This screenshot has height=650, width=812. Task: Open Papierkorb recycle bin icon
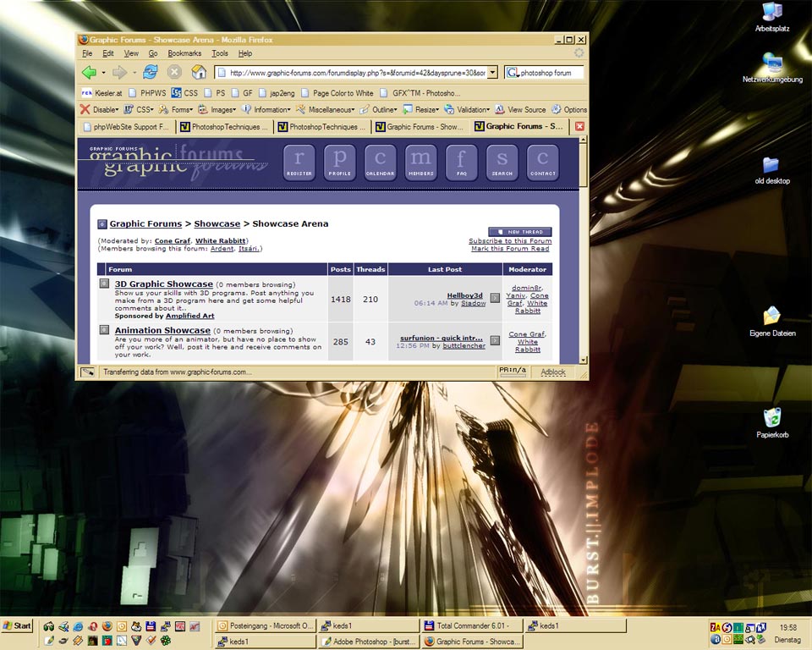coord(772,423)
